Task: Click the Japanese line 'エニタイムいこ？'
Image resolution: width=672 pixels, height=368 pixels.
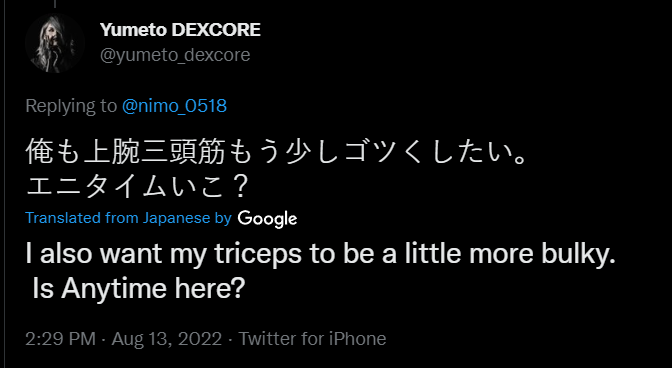Action: [x=138, y=187]
